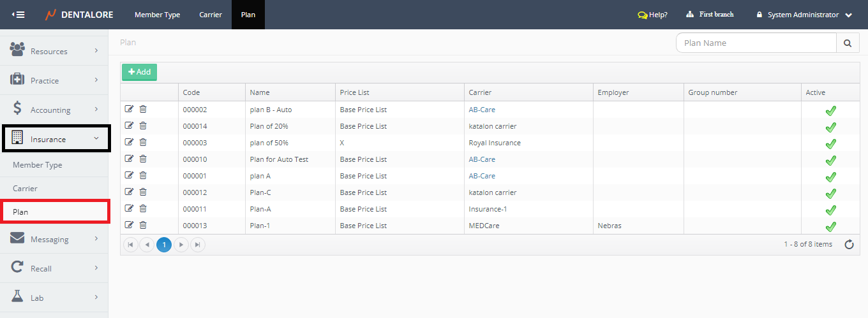This screenshot has height=318, width=868.
Task: Focus the Plan Name search field
Action: pyautogui.click(x=756, y=43)
